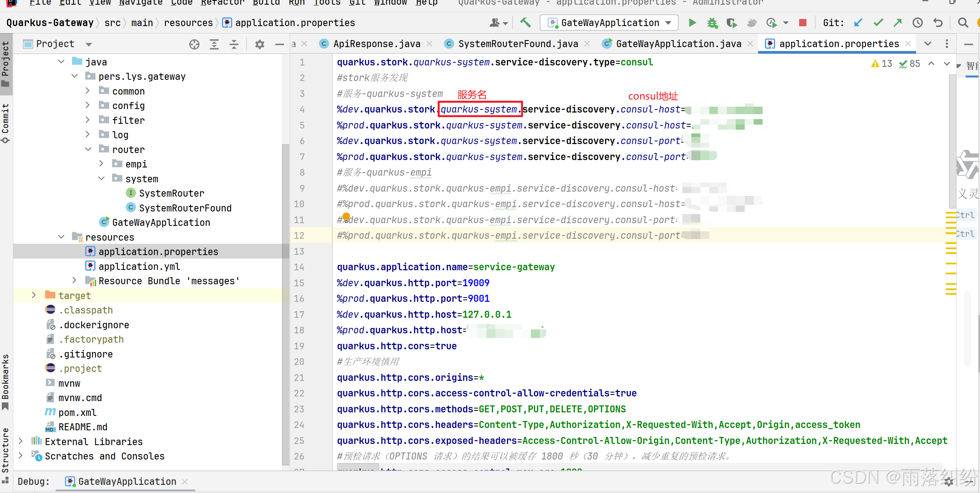
Task: Toggle the Commit tool window stripe button
Action: [5, 123]
